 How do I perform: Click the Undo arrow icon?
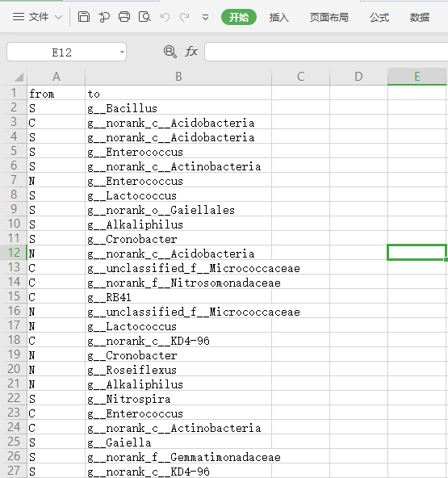pos(165,17)
